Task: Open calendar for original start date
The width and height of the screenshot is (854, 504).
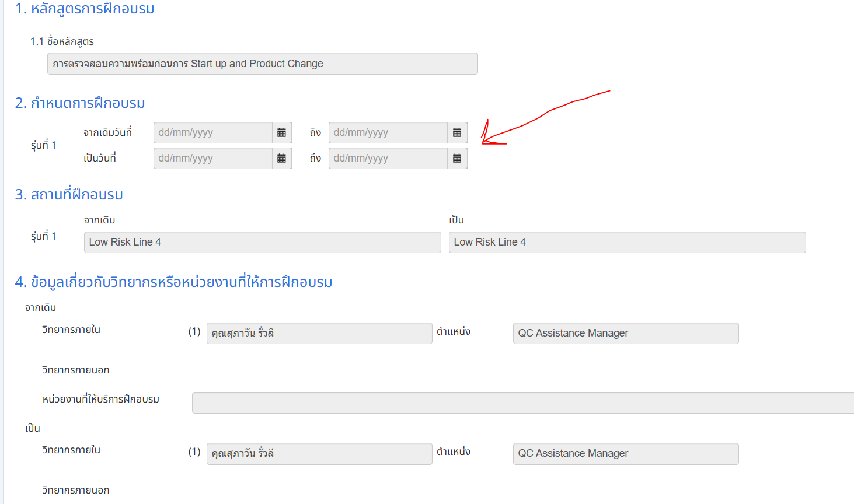Action: click(x=281, y=133)
